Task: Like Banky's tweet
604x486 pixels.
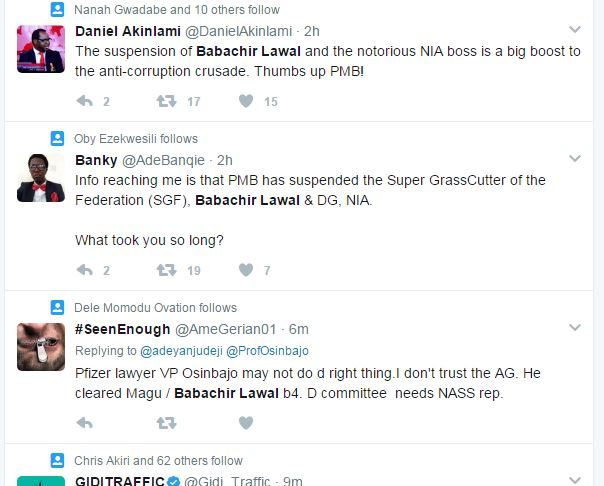Action: (x=246, y=270)
